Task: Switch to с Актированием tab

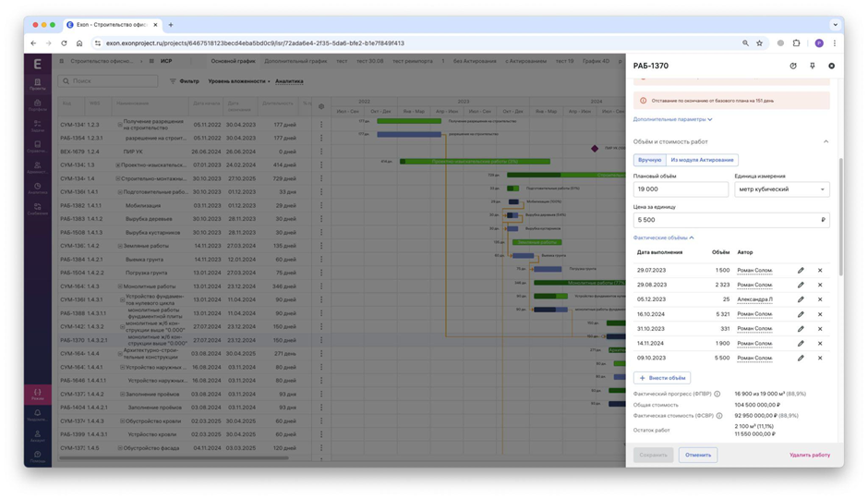Action: pyautogui.click(x=525, y=61)
